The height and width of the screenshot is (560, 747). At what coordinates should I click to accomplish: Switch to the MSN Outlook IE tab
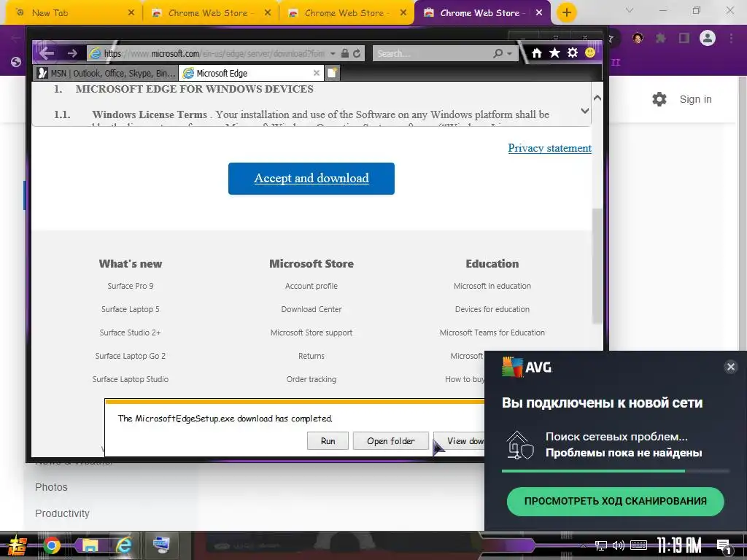pos(107,73)
